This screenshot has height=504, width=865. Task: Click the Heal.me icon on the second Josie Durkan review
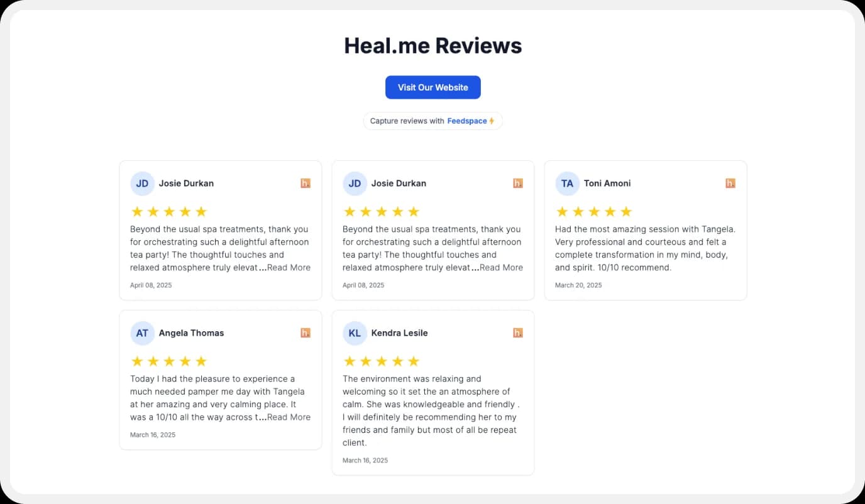pos(517,183)
